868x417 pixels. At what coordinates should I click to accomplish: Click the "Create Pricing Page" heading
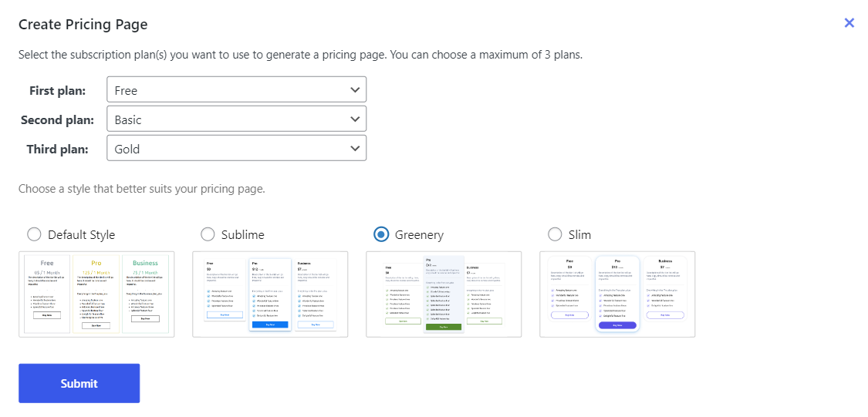click(83, 25)
